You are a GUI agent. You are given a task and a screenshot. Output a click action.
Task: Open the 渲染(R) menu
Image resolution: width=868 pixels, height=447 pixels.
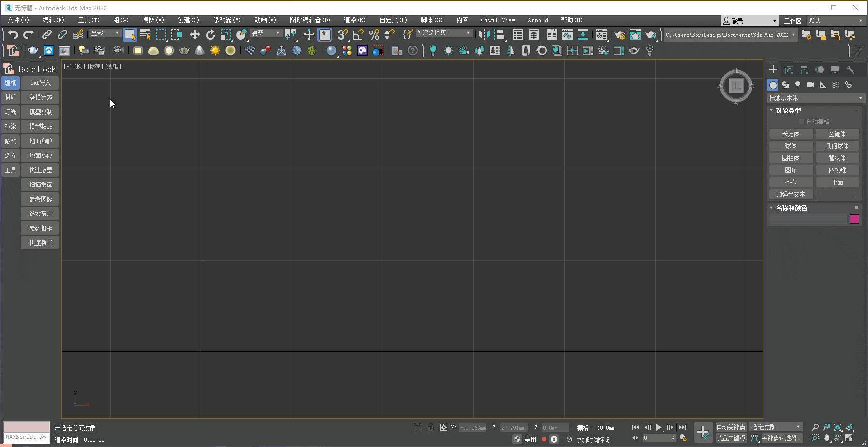coord(355,20)
